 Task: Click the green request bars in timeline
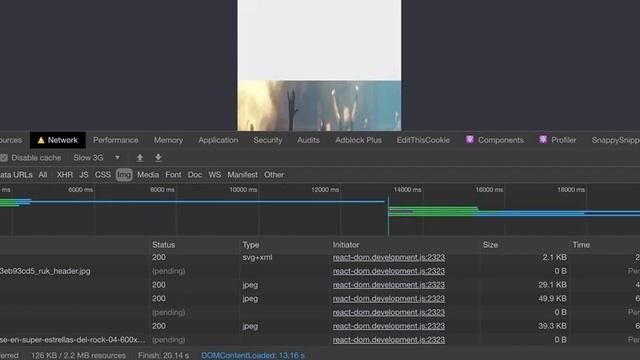tap(433, 211)
